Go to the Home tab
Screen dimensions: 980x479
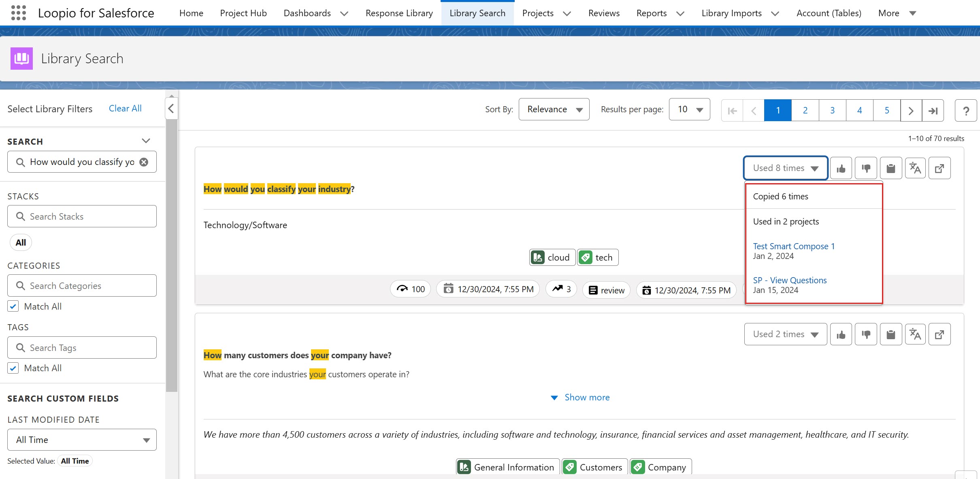tap(191, 13)
